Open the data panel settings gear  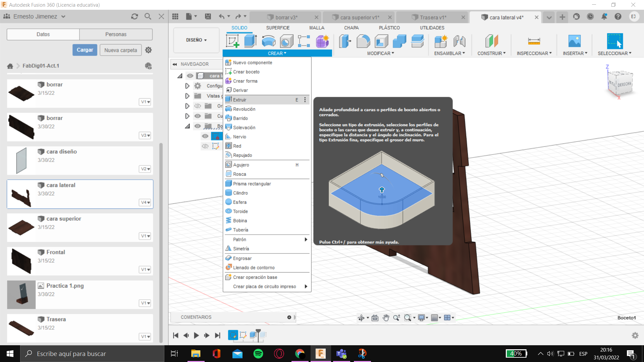click(148, 50)
